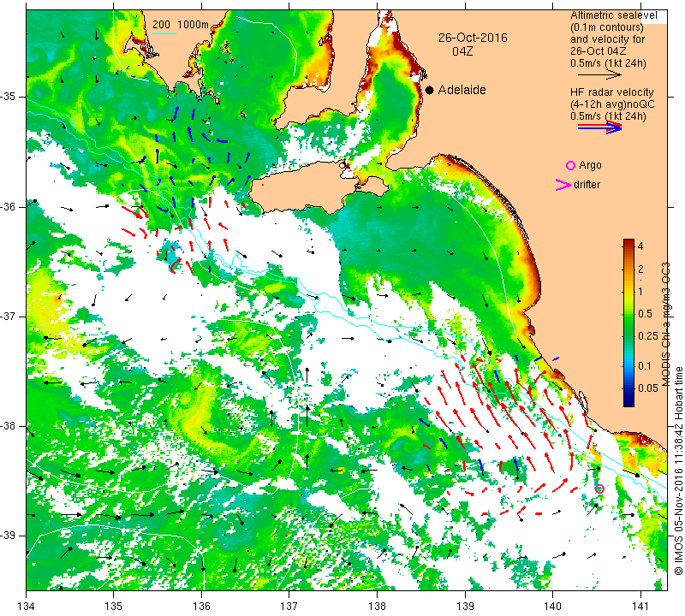This screenshot has width=685, height=616.
Task: Click the black Adelaide city marker dot
Action: (x=430, y=90)
